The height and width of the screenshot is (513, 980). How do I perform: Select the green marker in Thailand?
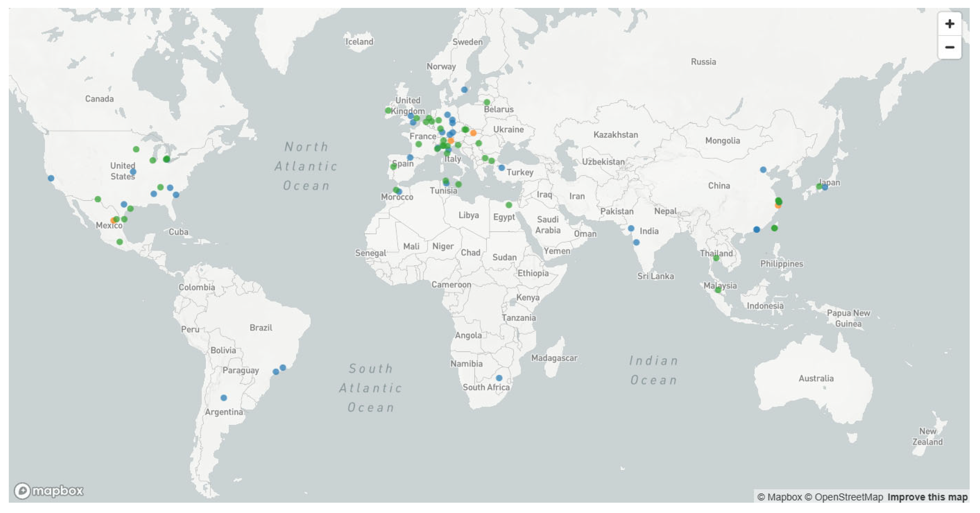(716, 258)
